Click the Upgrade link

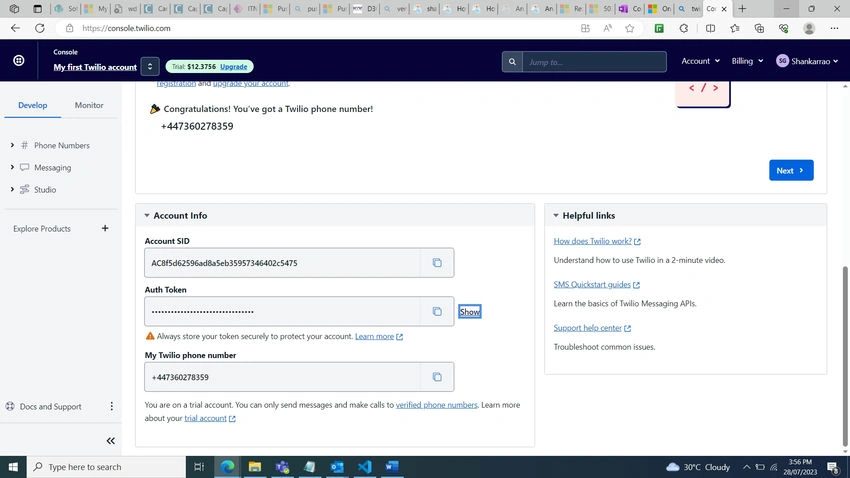click(234, 67)
